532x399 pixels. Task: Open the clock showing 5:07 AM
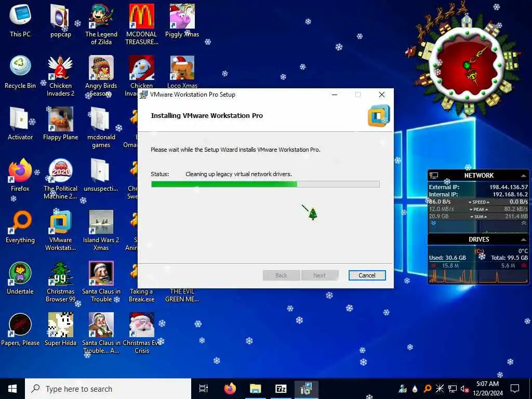[487, 389]
